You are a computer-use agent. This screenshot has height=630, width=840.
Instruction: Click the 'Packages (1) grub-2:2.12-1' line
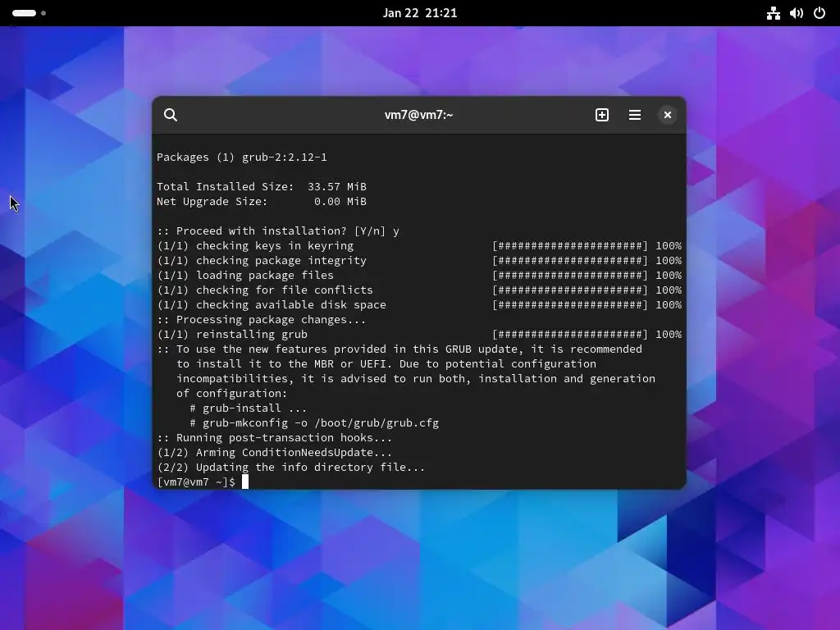[x=242, y=157]
